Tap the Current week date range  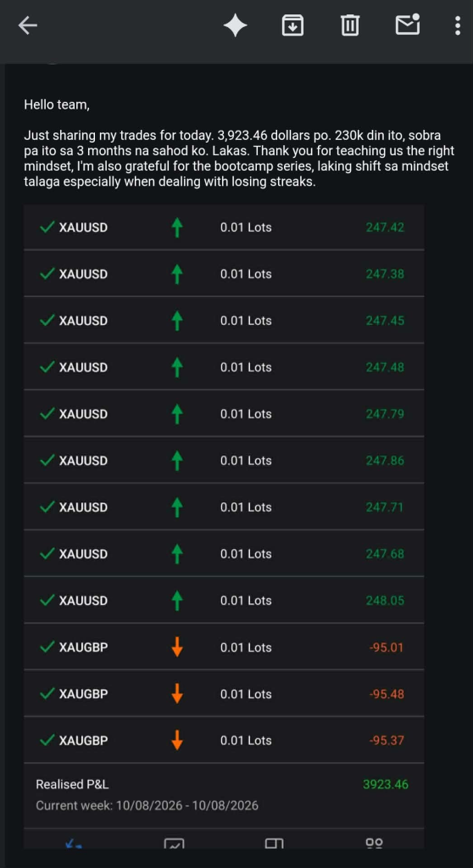click(x=147, y=805)
